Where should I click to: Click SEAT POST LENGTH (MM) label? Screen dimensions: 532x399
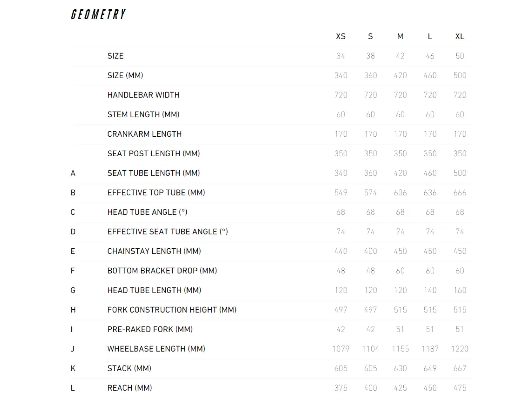click(x=154, y=154)
